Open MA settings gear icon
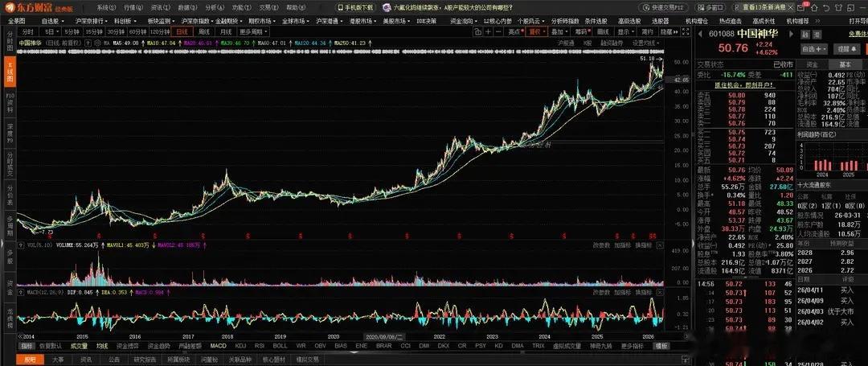 97,43
